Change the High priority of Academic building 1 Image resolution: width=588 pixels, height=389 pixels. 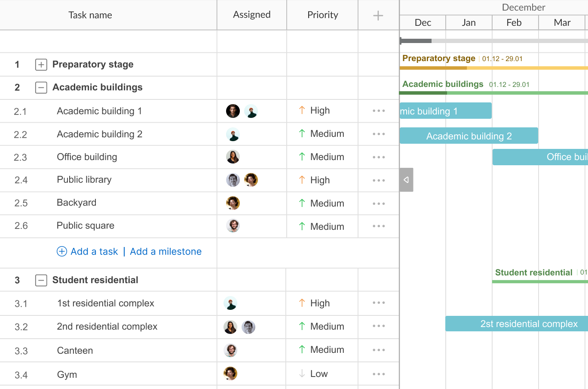tap(315, 111)
